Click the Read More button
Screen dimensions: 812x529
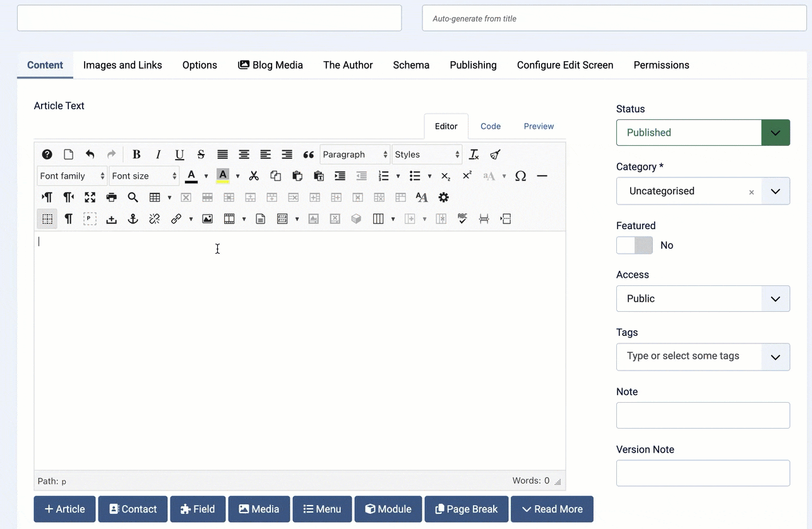[x=551, y=509]
